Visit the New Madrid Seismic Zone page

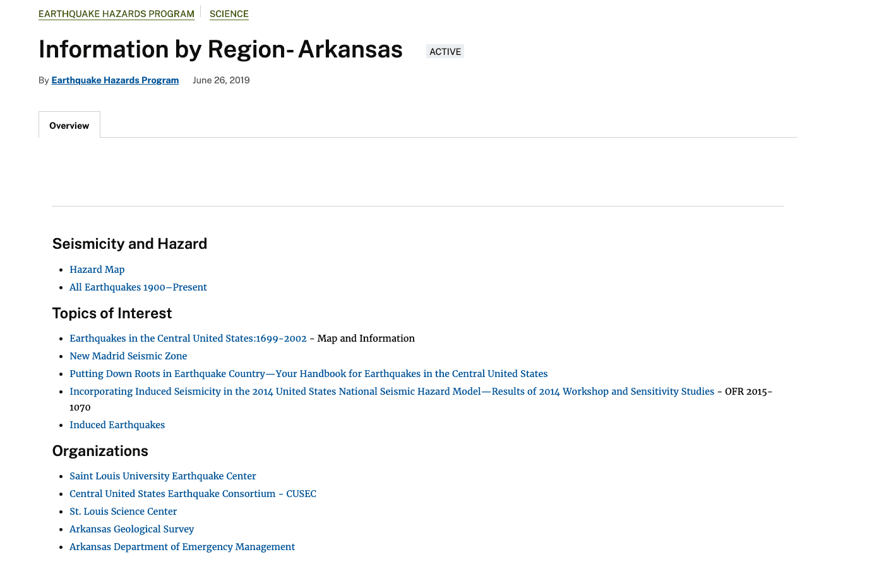point(128,356)
